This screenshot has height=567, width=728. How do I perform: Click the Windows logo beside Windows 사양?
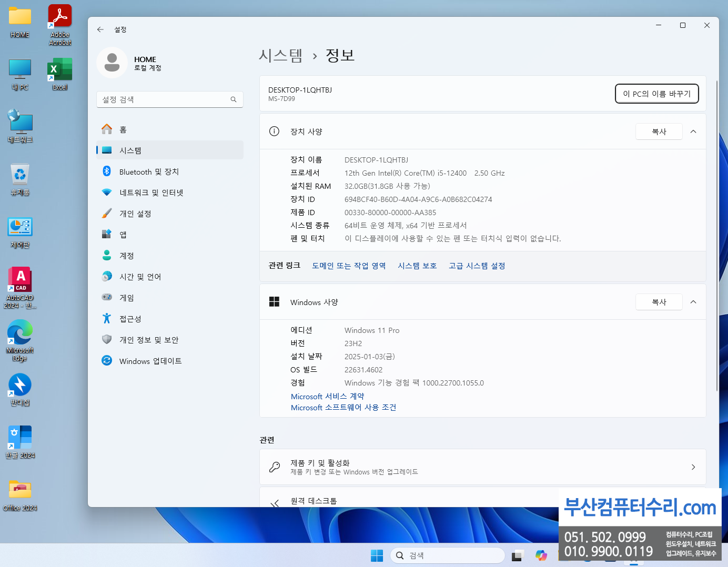click(x=274, y=302)
